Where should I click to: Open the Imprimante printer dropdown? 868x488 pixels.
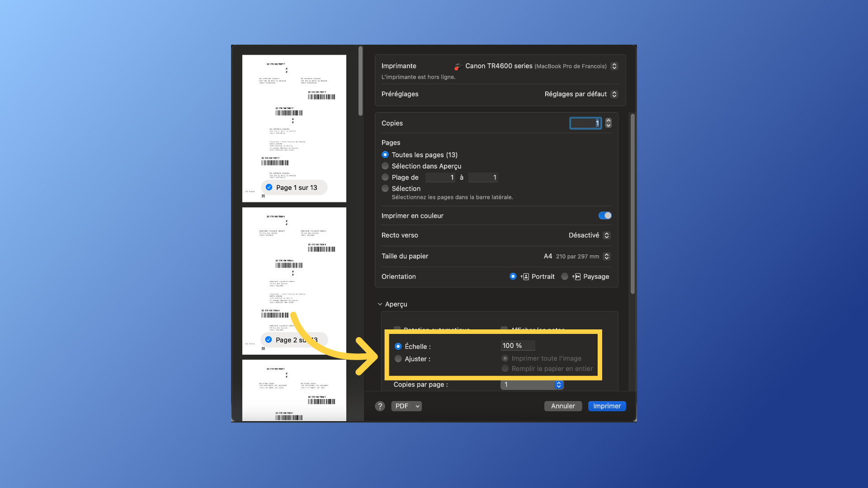(614, 66)
